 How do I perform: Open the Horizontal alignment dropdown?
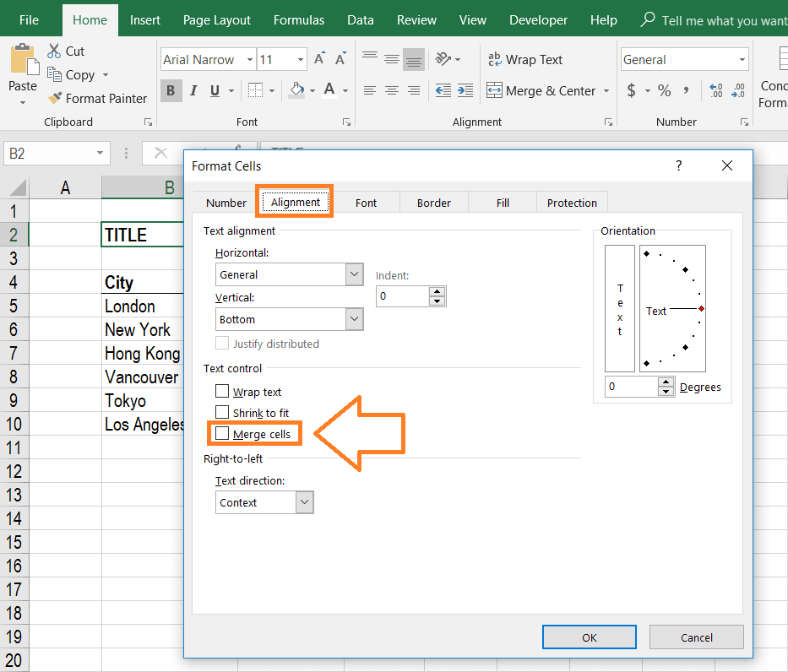[355, 274]
